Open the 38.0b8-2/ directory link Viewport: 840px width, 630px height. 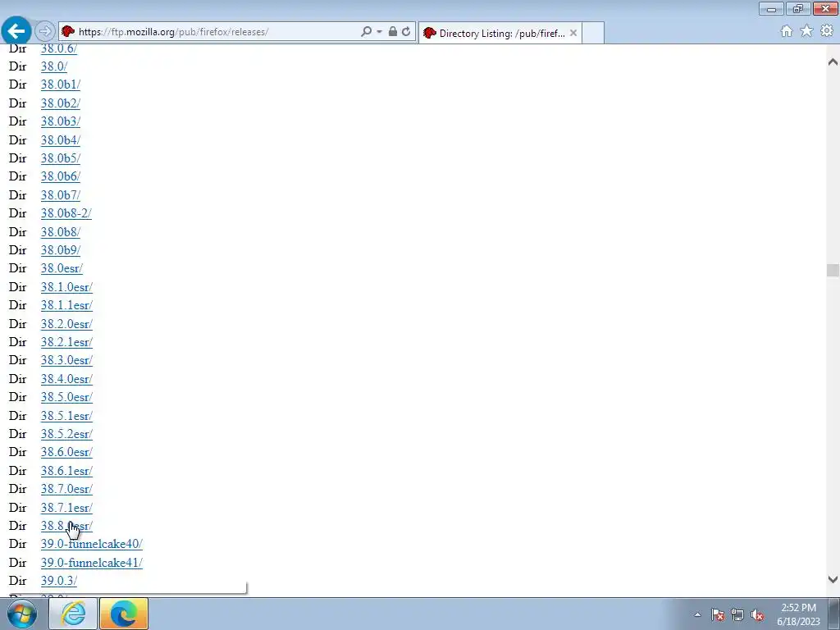pyautogui.click(x=66, y=214)
